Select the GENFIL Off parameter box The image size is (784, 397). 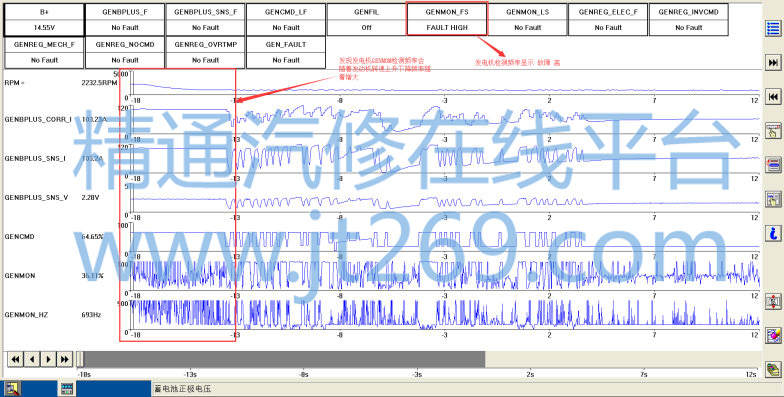click(366, 20)
